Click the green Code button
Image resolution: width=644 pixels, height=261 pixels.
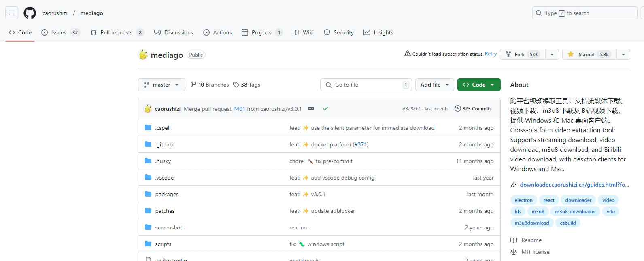pos(478,85)
